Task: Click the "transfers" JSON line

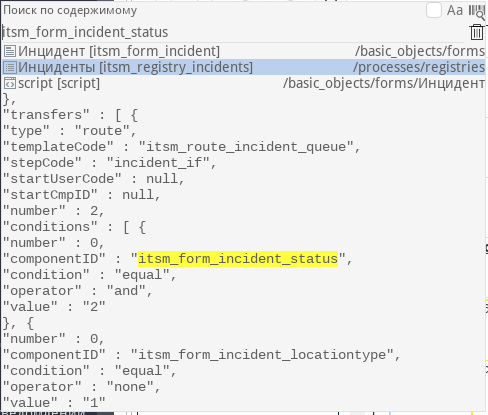Action: click(70, 115)
